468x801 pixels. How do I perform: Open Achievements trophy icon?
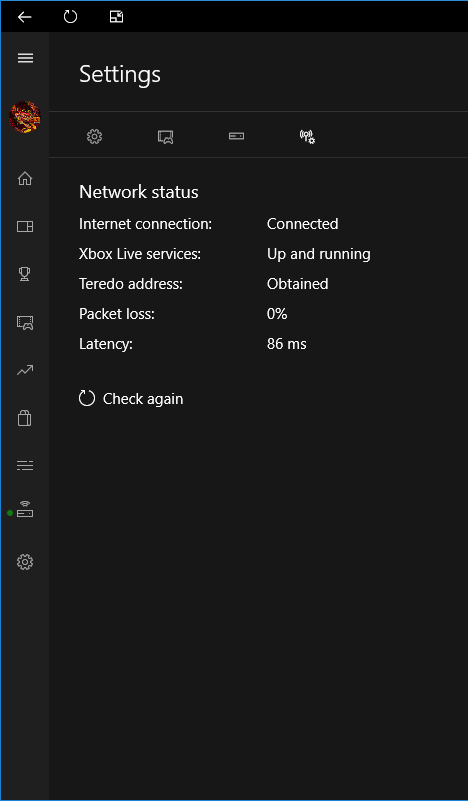click(x=25, y=274)
